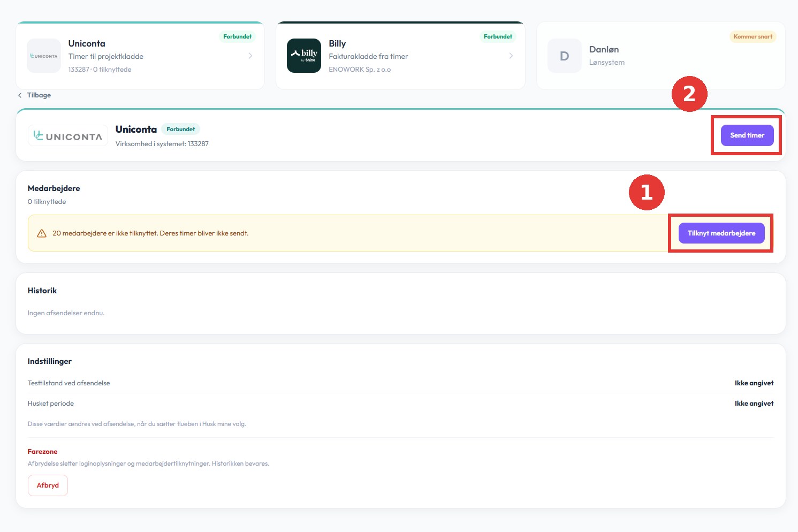Click 'Virksomhed i systemet: 133287' text

tap(162, 144)
